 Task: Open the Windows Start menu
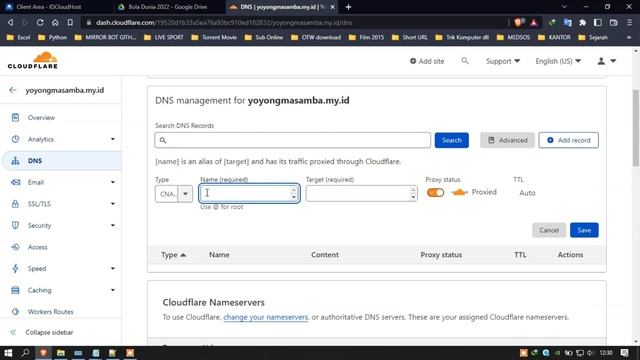coord(8,353)
